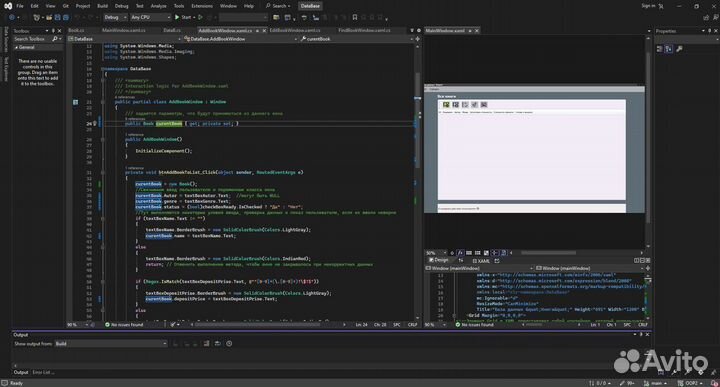
Task: Open the Debug configuration dropdown
Action: pyautogui.click(x=115, y=17)
